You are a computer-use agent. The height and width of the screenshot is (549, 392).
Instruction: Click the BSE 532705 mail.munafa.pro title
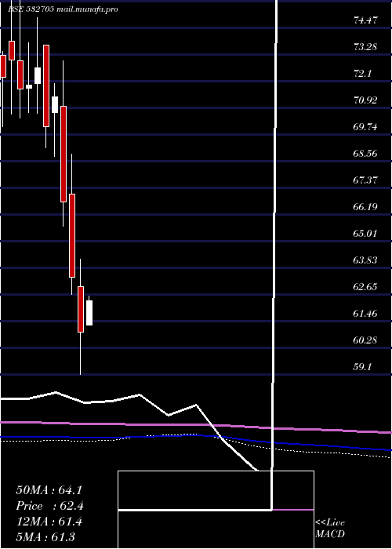[x=63, y=9]
